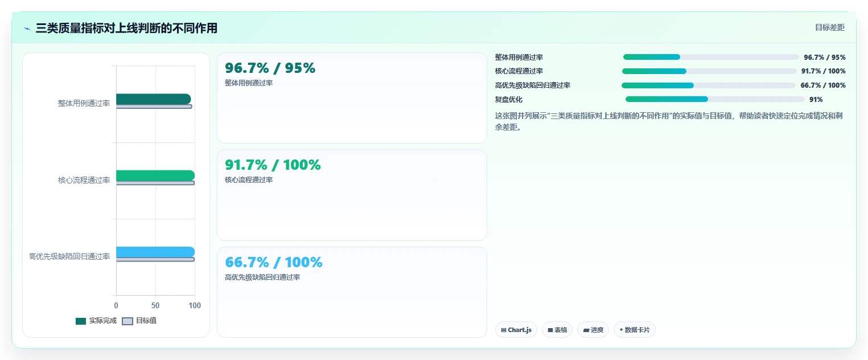This screenshot has width=868, height=360.
Task: Click the axis tick label 50
Action: point(155,306)
